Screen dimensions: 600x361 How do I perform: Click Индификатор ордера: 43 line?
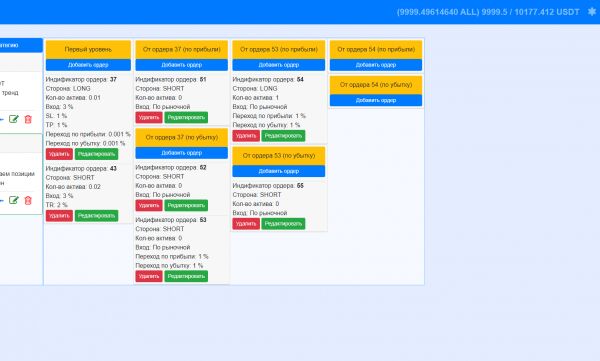coord(81,168)
